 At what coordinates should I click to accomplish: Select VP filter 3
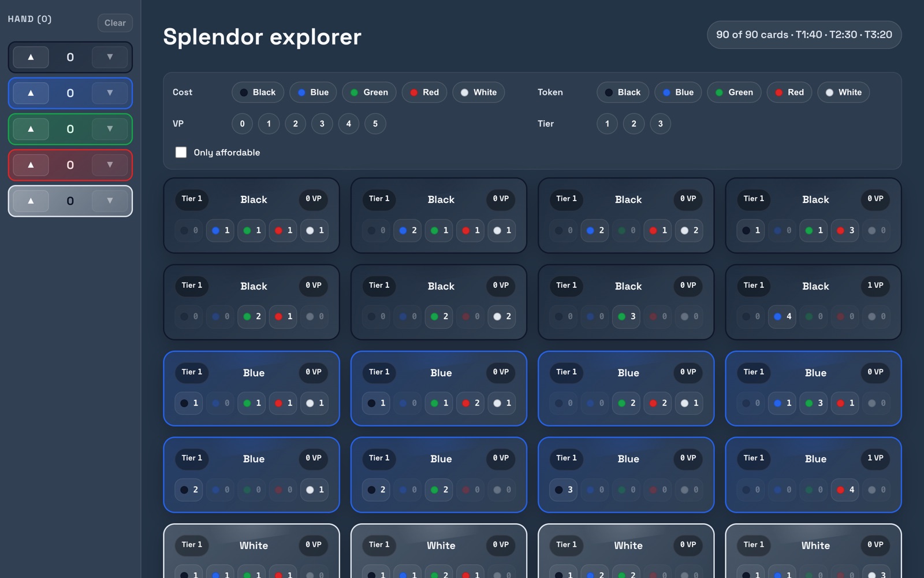click(x=322, y=124)
